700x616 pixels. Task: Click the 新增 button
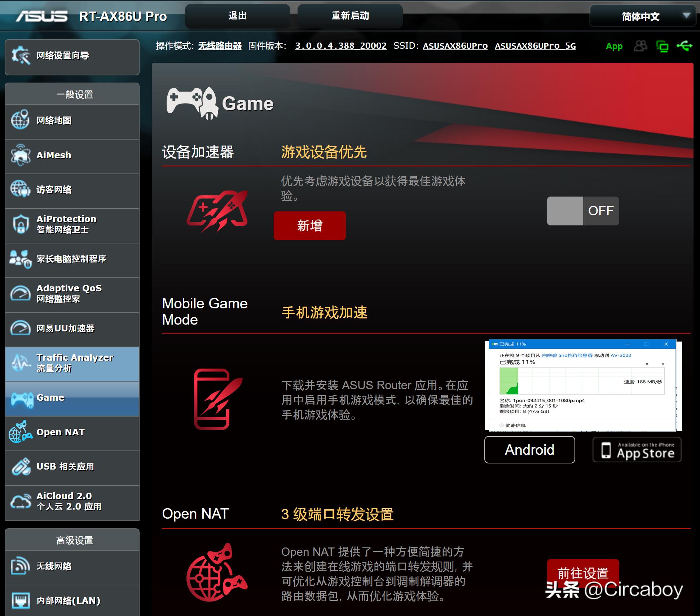click(x=309, y=226)
